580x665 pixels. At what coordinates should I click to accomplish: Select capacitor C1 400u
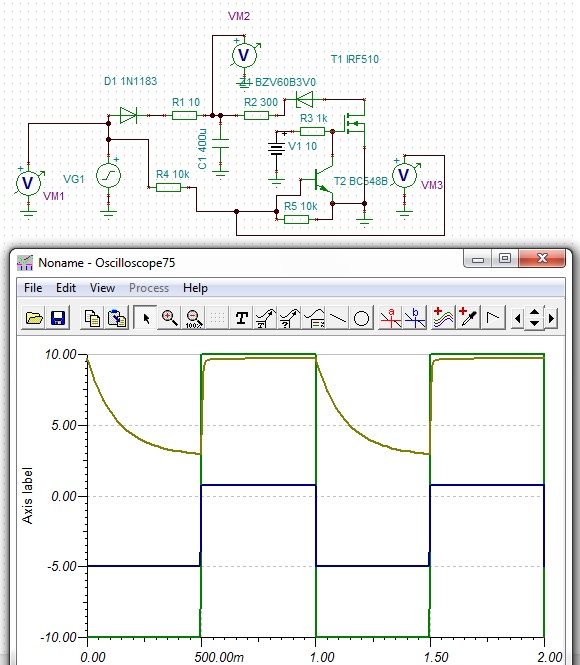click(220, 143)
